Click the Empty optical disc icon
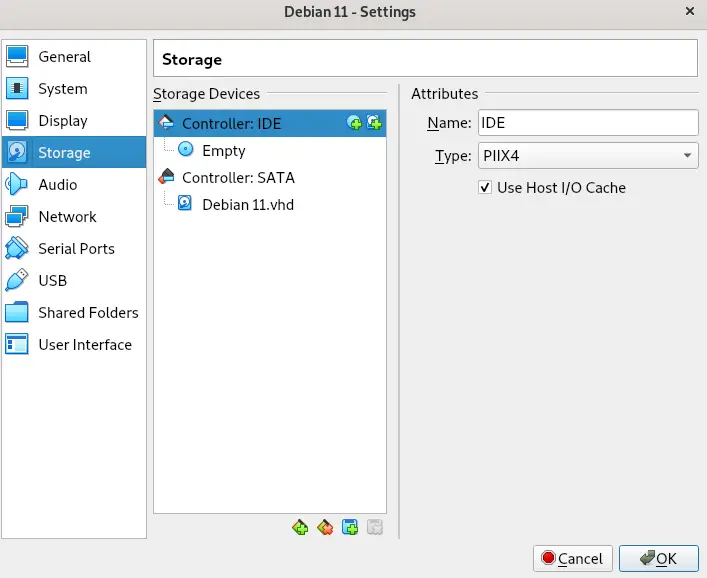The image size is (707, 578). click(x=186, y=149)
